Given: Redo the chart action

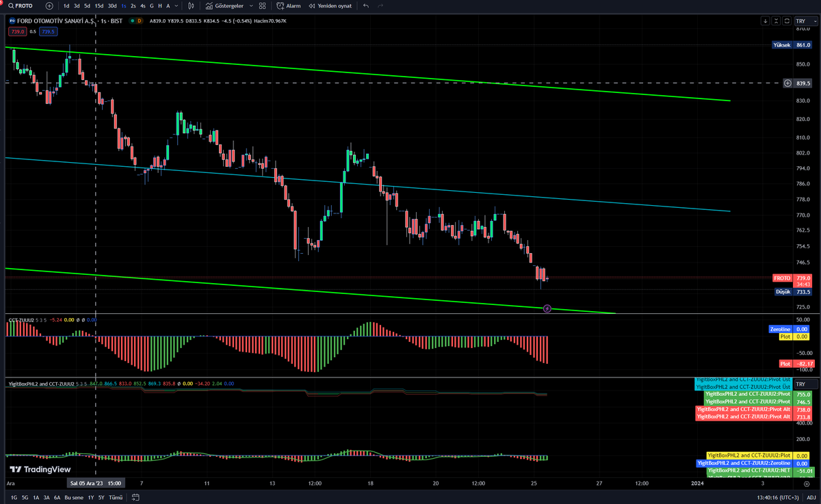Looking at the screenshot, I should [381, 5].
